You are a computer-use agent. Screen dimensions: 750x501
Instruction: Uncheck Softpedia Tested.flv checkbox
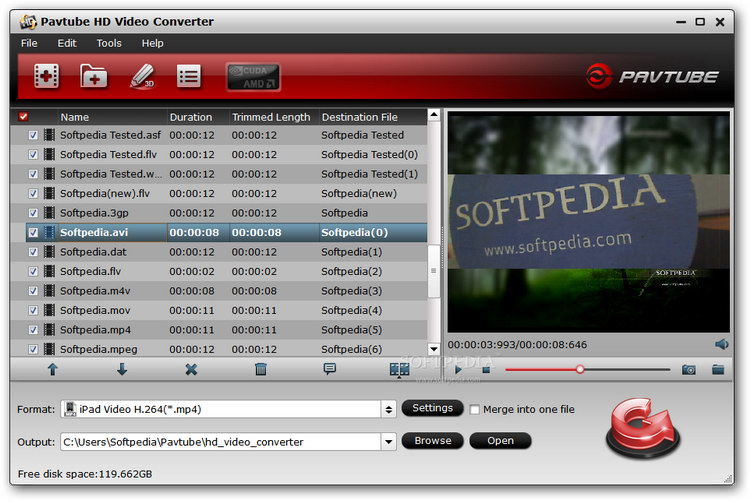[x=33, y=155]
